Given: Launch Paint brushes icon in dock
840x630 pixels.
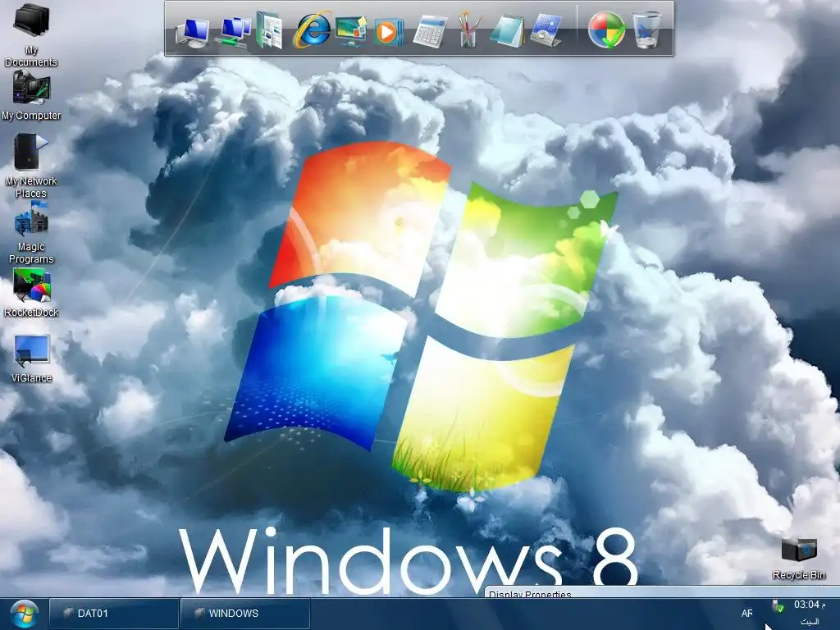Looking at the screenshot, I should [x=468, y=30].
